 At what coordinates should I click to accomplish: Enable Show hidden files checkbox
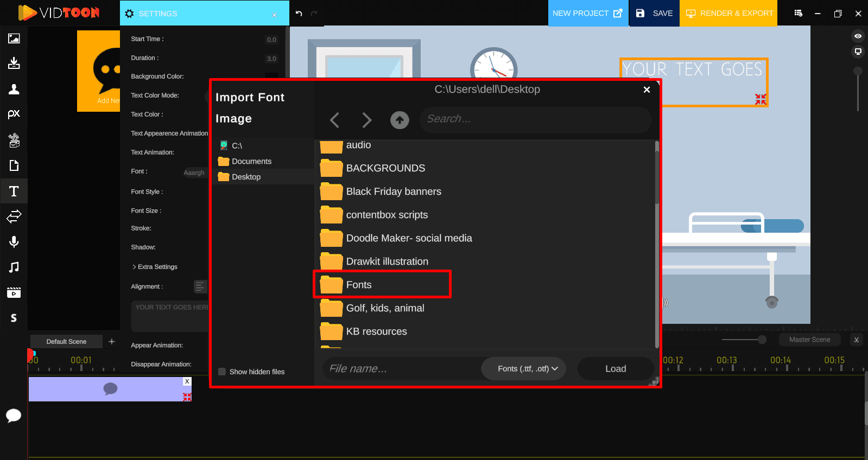coord(222,372)
